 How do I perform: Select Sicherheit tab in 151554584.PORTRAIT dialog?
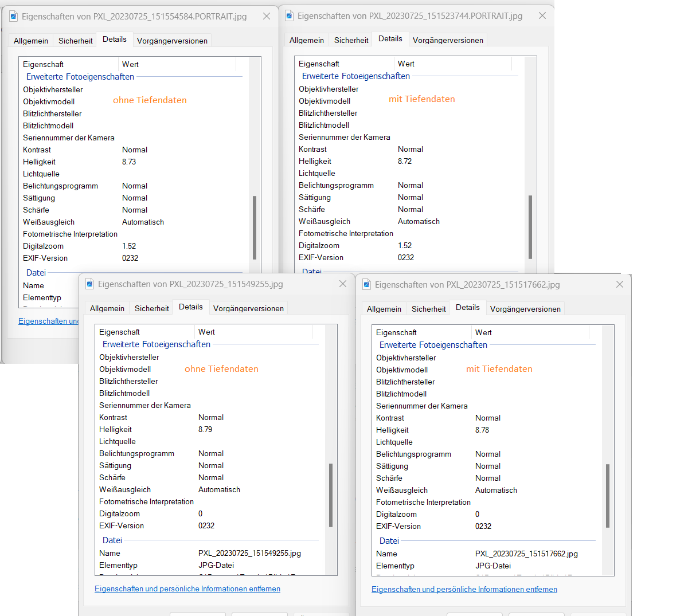[x=75, y=41]
